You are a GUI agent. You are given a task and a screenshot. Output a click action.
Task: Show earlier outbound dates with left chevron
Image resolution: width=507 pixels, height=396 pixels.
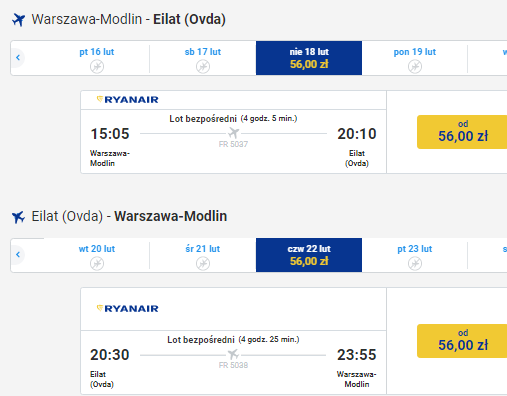(18, 57)
